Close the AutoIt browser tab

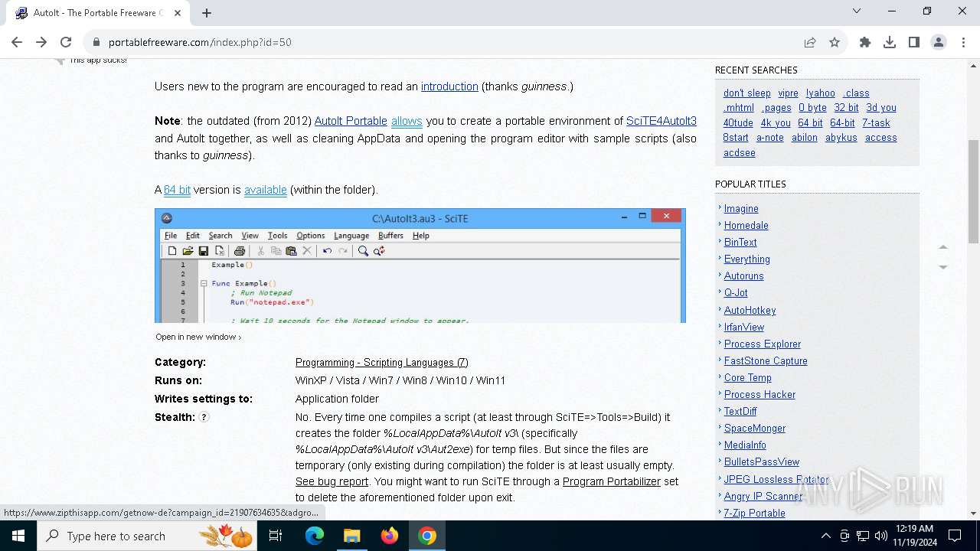pyautogui.click(x=178, y=12)
